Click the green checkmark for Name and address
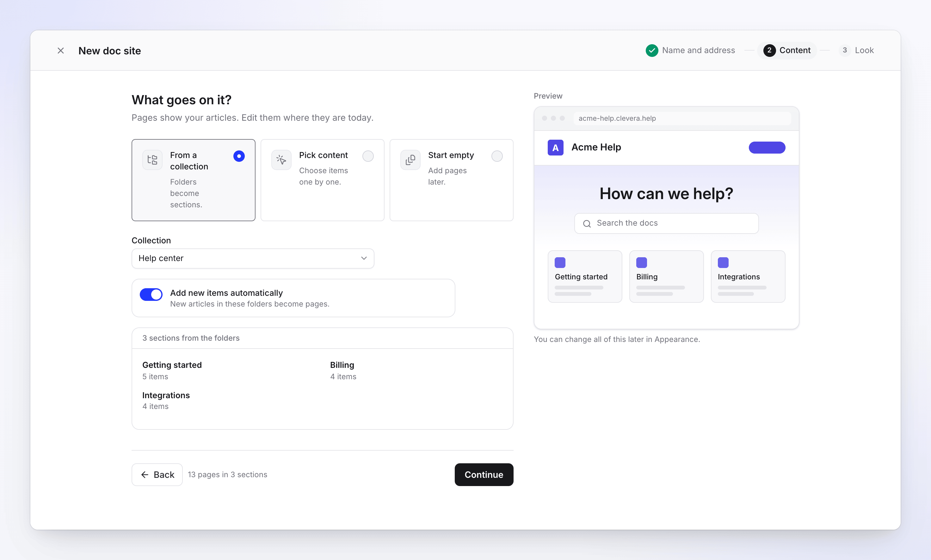The image size is (931, 560). pyautogui.click(x=652, y=51)
